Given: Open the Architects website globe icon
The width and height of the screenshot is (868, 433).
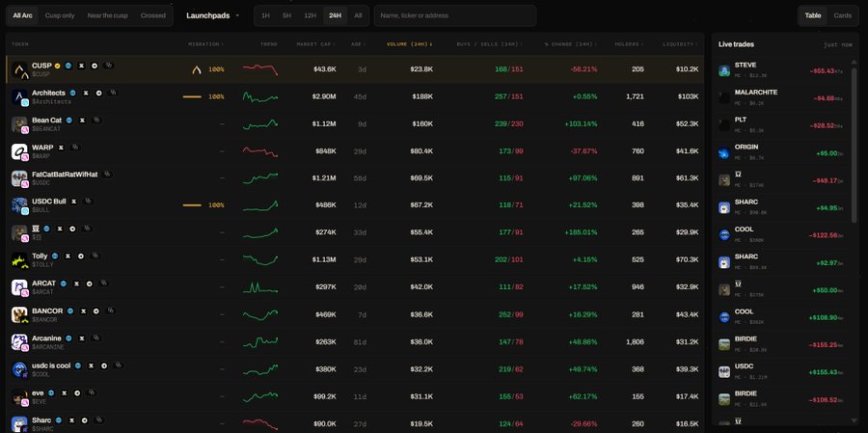Looking at the screenshot, I should point(72,93).
